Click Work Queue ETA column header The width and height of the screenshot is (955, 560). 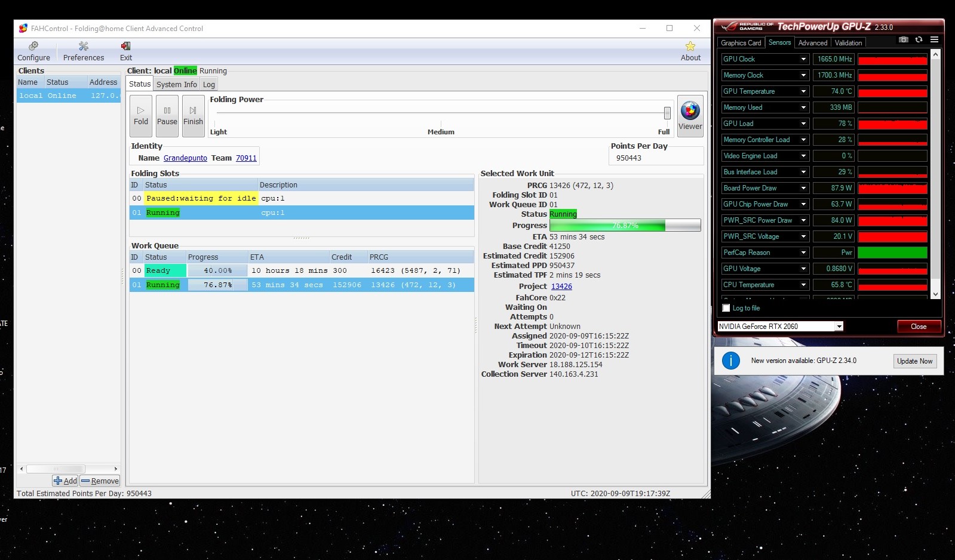pyautogui.click(x=288, y=257)
